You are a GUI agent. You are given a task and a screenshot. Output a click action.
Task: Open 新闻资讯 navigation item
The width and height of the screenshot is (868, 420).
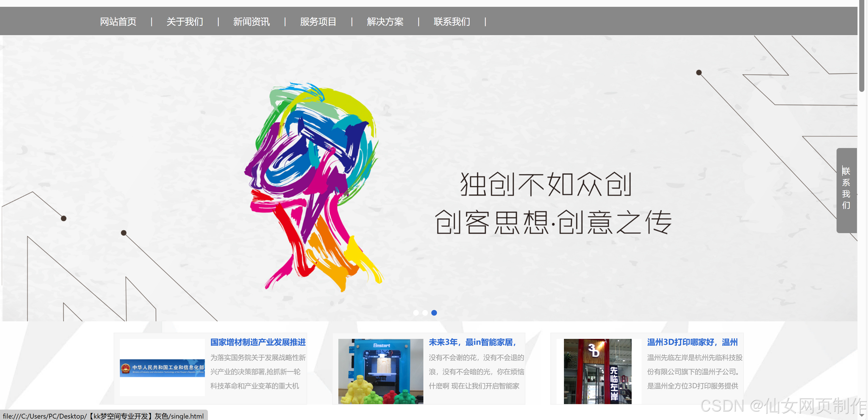point(251,22)
